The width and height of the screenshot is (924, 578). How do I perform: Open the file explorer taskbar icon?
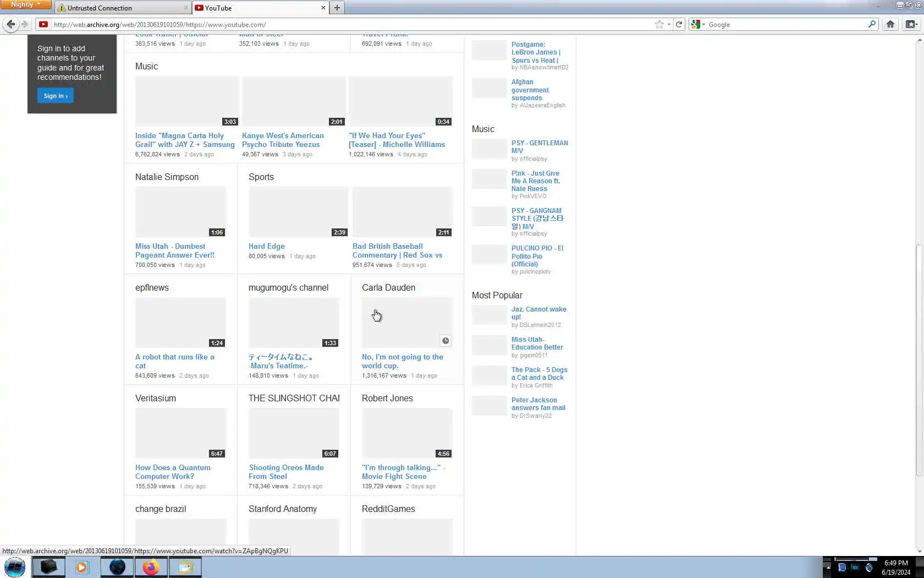[185, 567]
